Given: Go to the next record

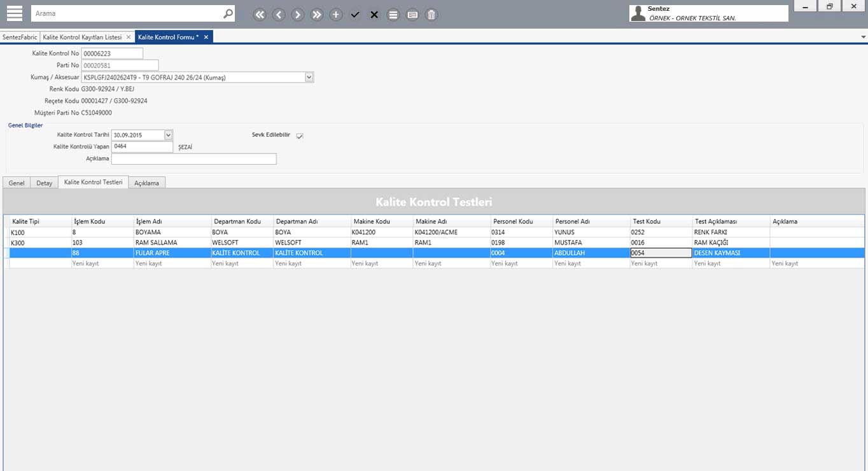Looking at the screenshot, I should [x=298, y=15].
